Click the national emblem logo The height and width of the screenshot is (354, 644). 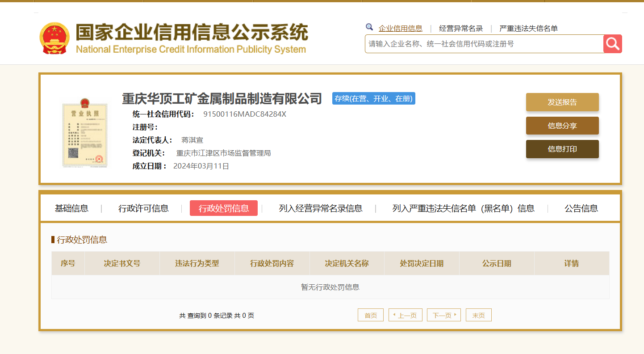(x=54, y=38)
